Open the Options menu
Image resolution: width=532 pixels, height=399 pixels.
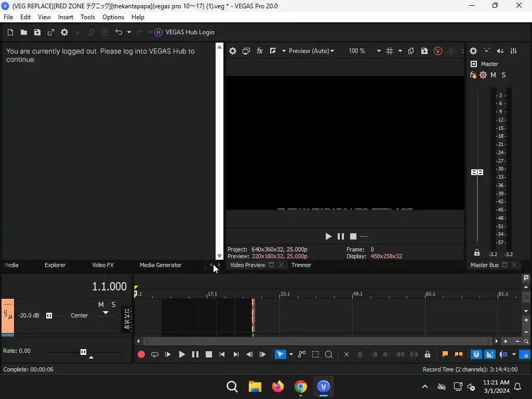pyautogui.click(x=113, y=17)
